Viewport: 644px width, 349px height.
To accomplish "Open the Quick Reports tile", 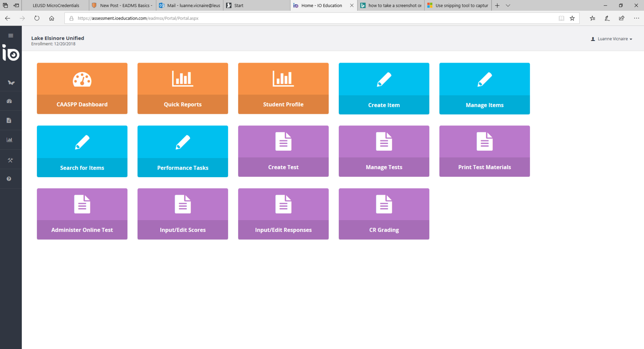I will (x=183, y=88).
